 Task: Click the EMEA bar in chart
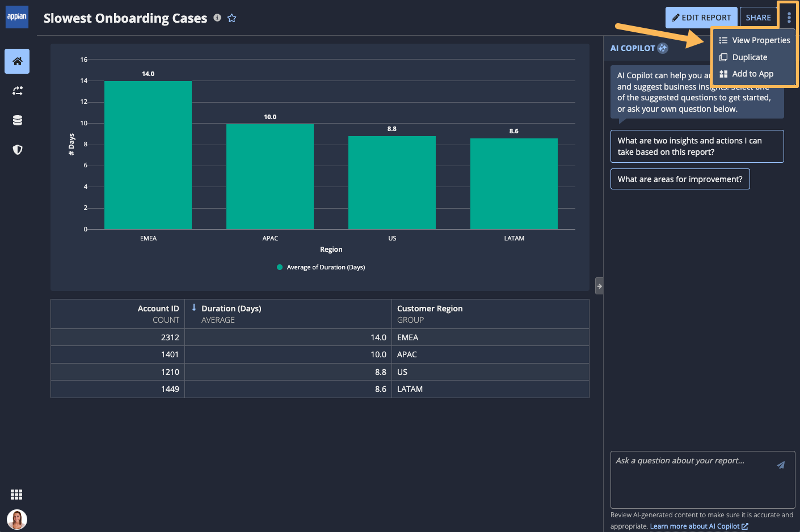tap(148, 155)
